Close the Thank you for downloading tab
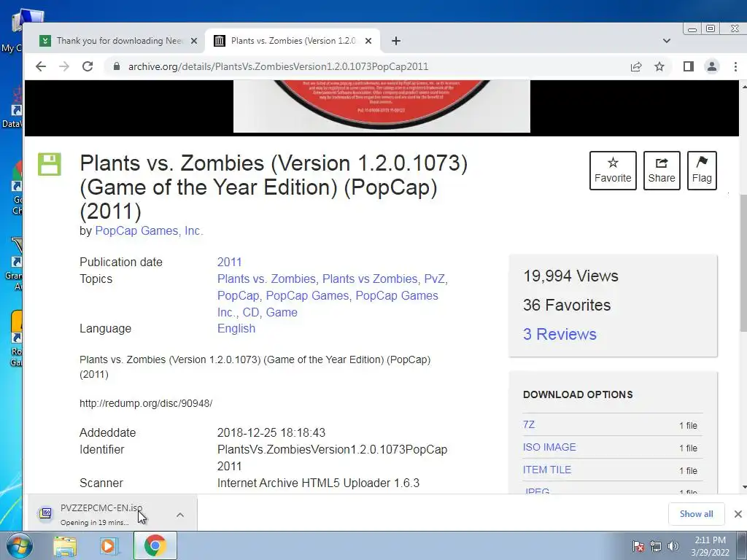747x560 pixels. [x=194, y=41]
